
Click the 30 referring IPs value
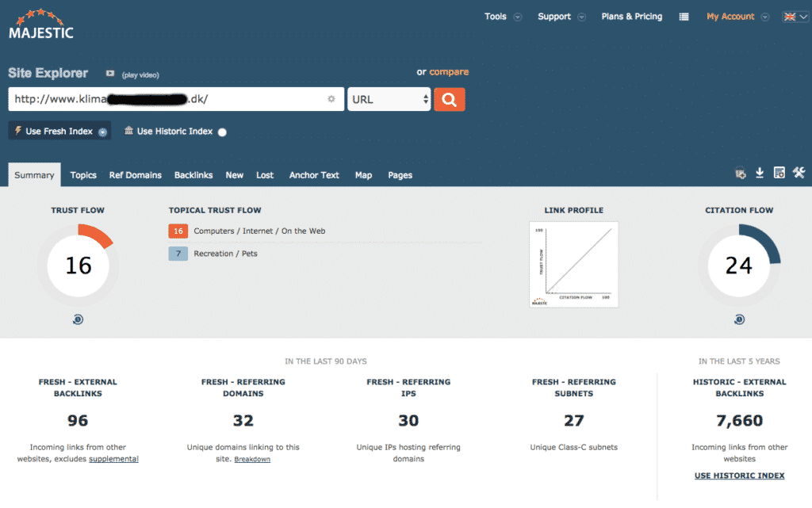coord(408,420)
